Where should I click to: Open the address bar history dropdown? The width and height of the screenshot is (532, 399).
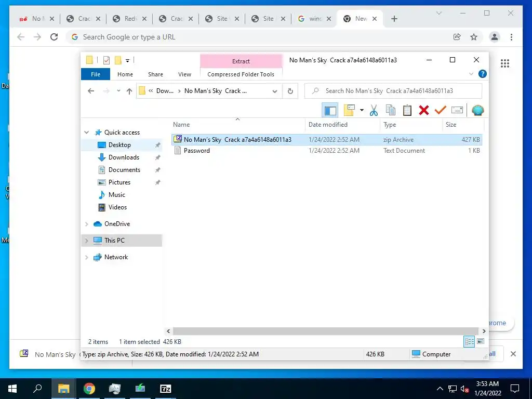point(275,91)
